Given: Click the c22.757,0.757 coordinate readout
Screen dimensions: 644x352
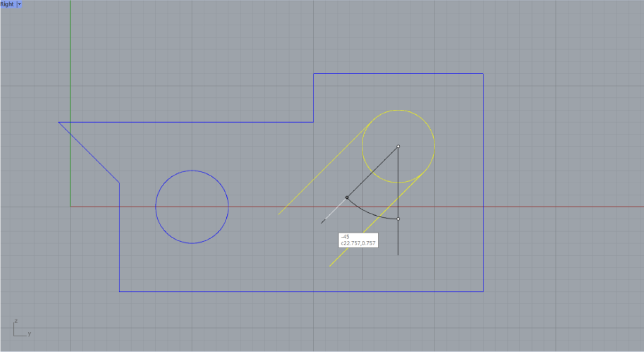Looking at the screenshot, I should (x=358, y=243).
